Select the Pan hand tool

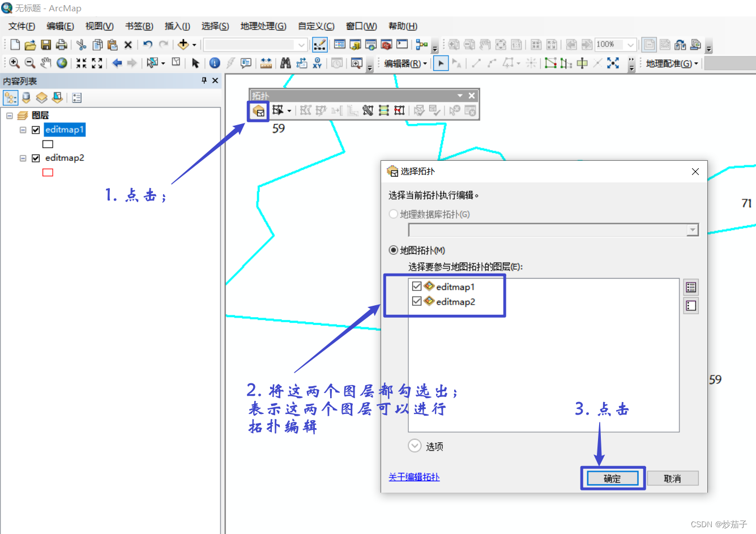click(46, 63)
